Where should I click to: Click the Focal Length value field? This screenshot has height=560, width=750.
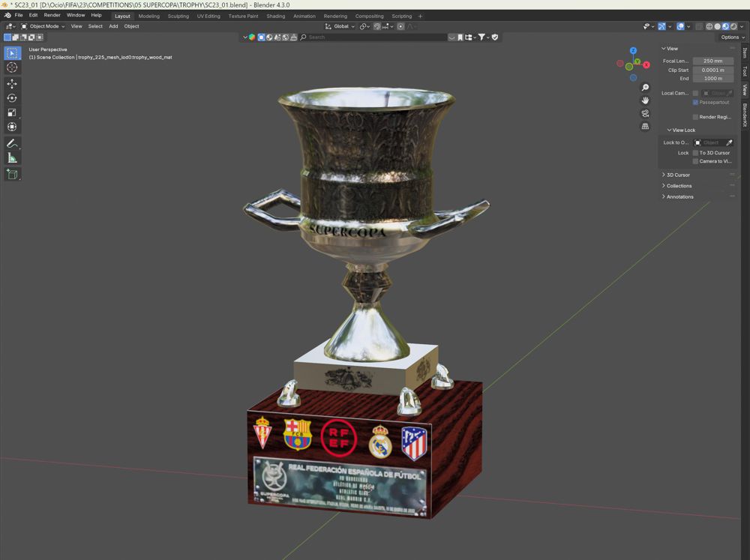click(712, 61)
